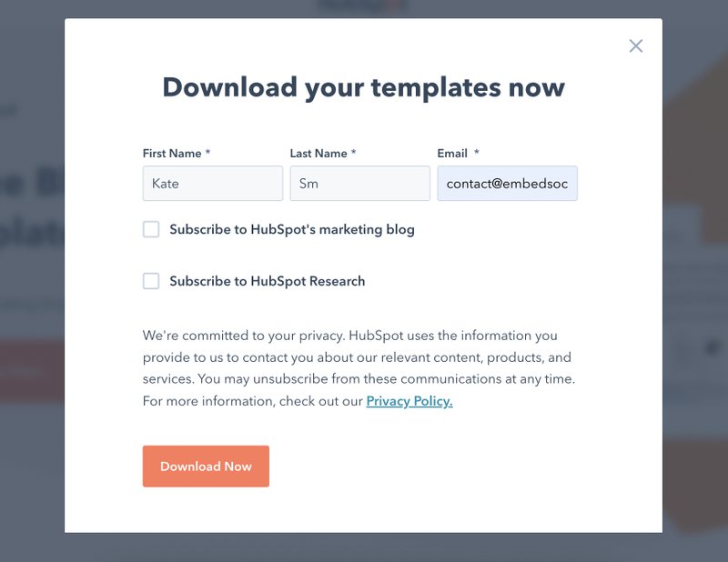Click the "First Name *" field label
This screenshot has width=728, height=562.
pyautogui.click(x=177, y=154)
